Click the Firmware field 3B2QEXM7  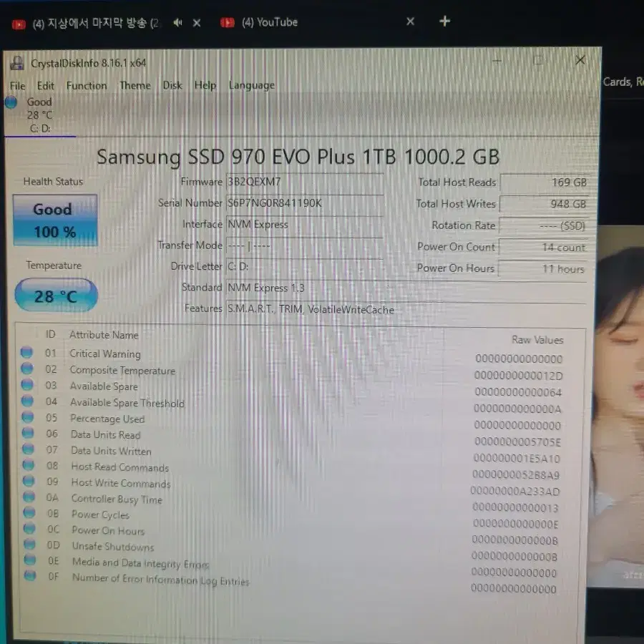point(304,182)
